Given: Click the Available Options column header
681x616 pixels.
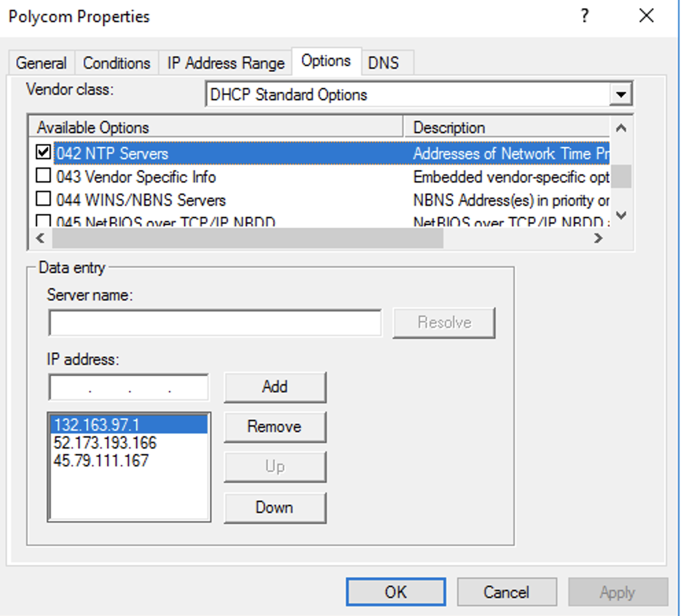Looking at the screenshot, I should coord(216,127).
